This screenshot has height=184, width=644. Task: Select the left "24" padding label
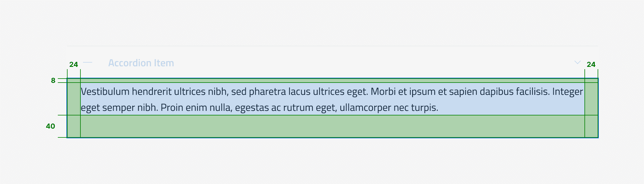click(74, 65)
